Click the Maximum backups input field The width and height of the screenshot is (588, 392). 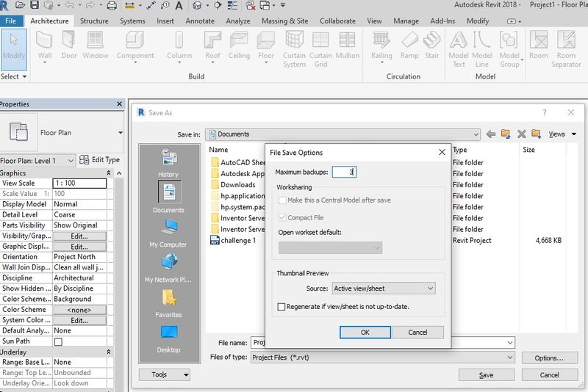(344, 172)
